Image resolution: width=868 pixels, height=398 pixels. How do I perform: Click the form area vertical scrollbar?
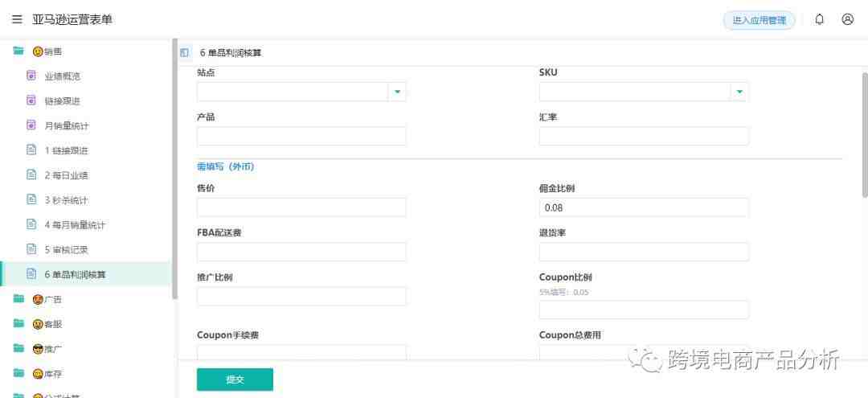pos(865,134)
